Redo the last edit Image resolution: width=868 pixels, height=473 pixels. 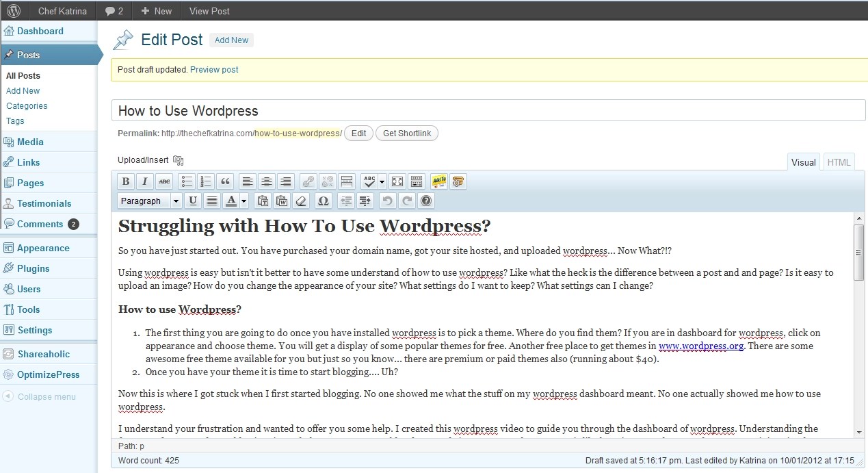coord(407,201)
